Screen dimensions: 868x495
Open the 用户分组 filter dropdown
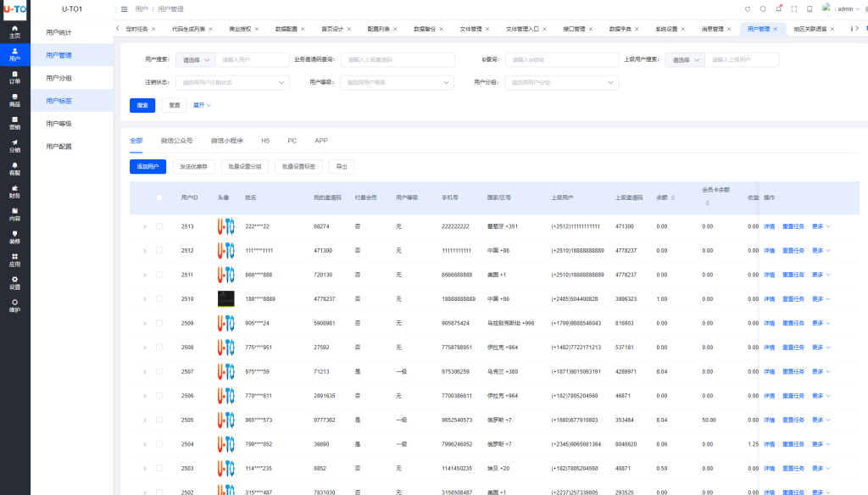(561, 82)
